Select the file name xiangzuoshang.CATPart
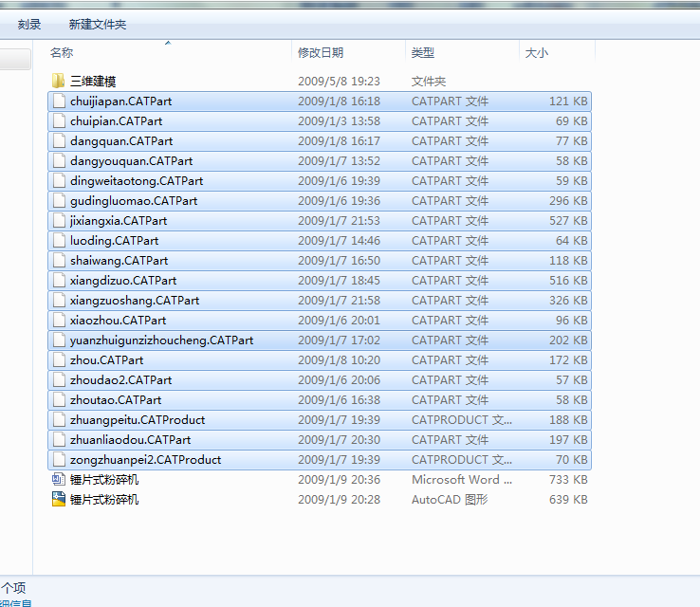The width and height of the screenshot is (700, 607). pyautogui.click(x=135, y=301)
